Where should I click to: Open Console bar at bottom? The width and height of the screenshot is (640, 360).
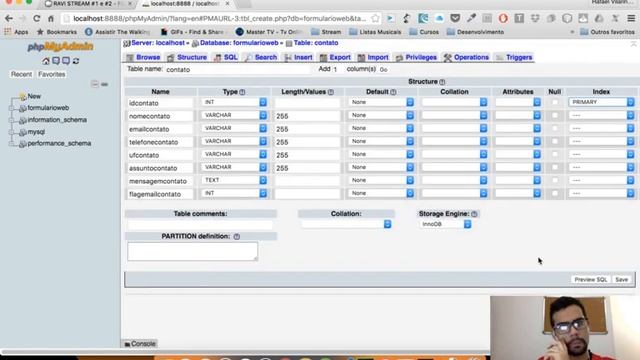(140, 344)
